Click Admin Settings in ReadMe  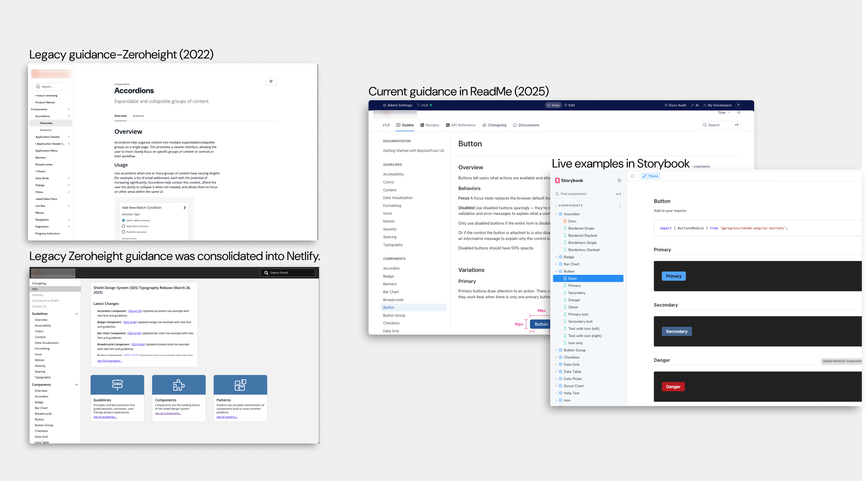coord(398,105)
